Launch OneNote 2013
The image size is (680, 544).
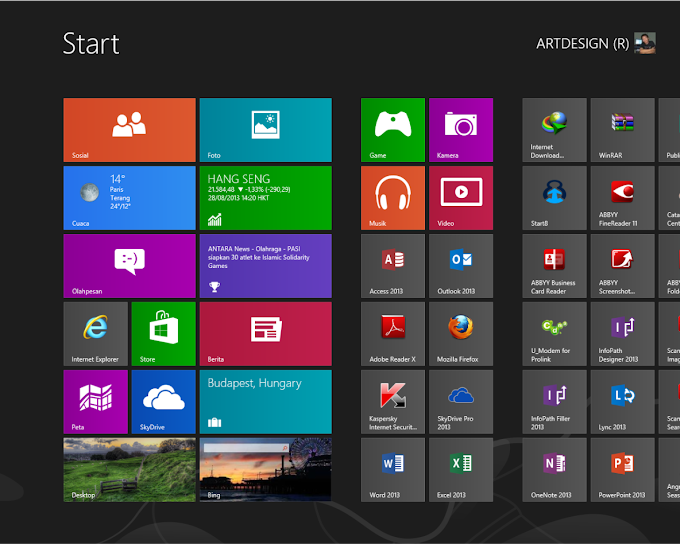click(x=554, y=470)
